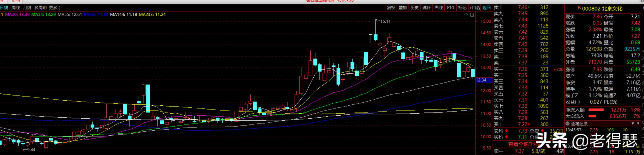The image size is (644, 155).
Task: Click the tall cyan candlestick near 12.00
Action: 148,98
